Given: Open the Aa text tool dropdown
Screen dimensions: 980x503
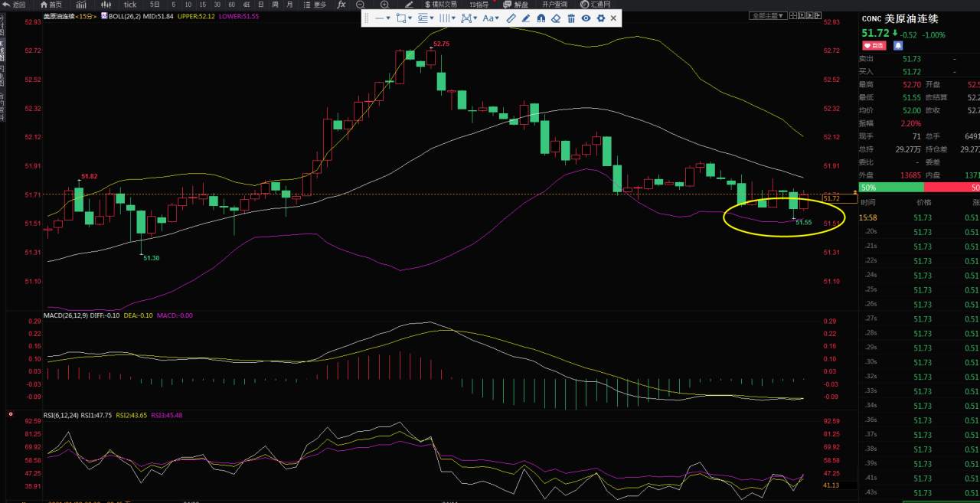Looking at the screenshot, I should (x=491, y=18).
